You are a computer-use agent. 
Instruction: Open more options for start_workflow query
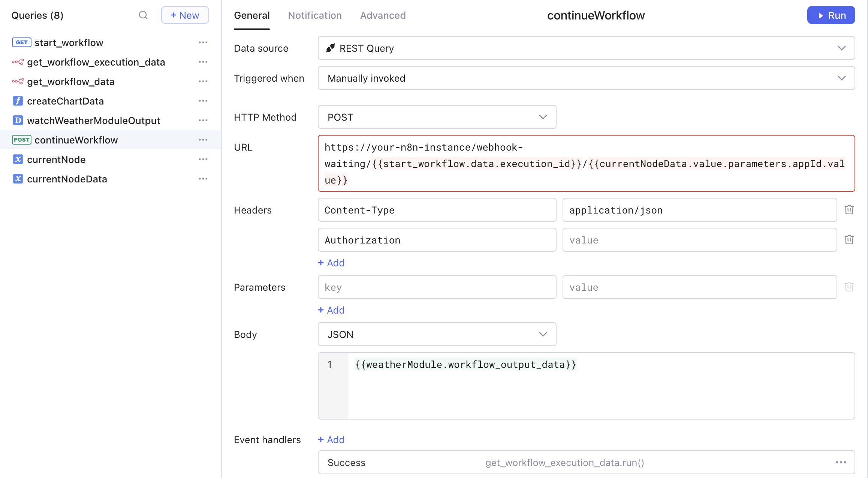[x=203, y=42]
